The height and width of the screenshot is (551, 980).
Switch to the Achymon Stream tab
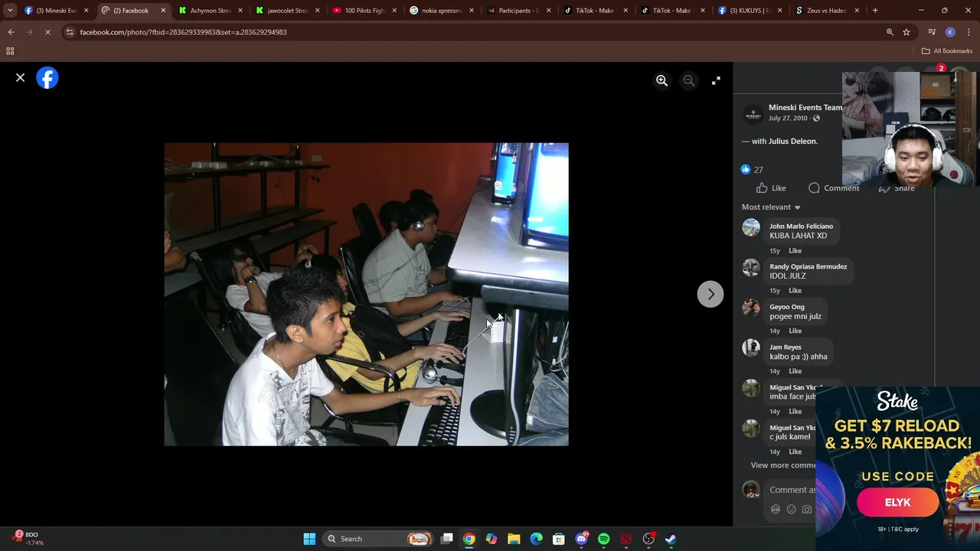211,11
